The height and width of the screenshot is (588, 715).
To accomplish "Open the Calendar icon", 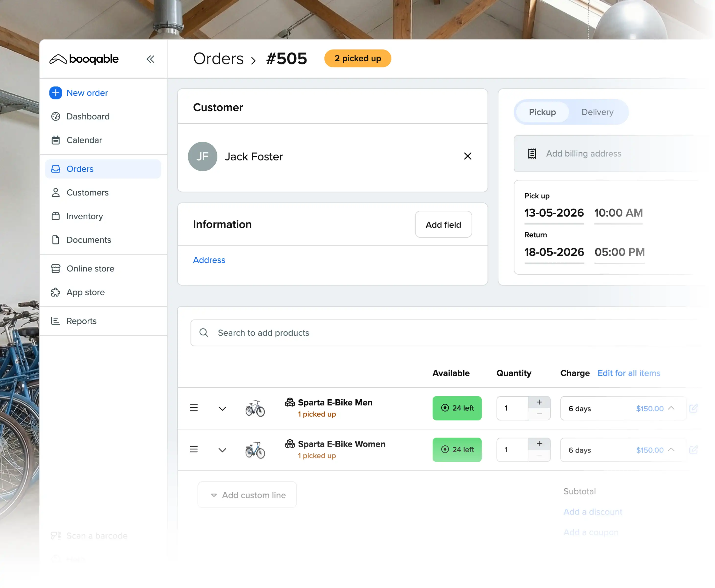I will [56, 140].
